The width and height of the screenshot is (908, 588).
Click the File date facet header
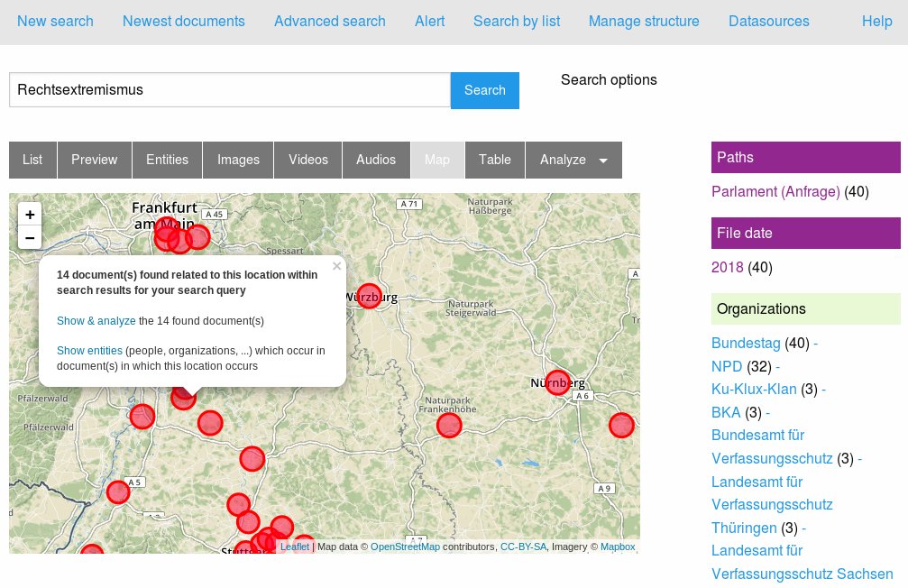tap(805, 234)
